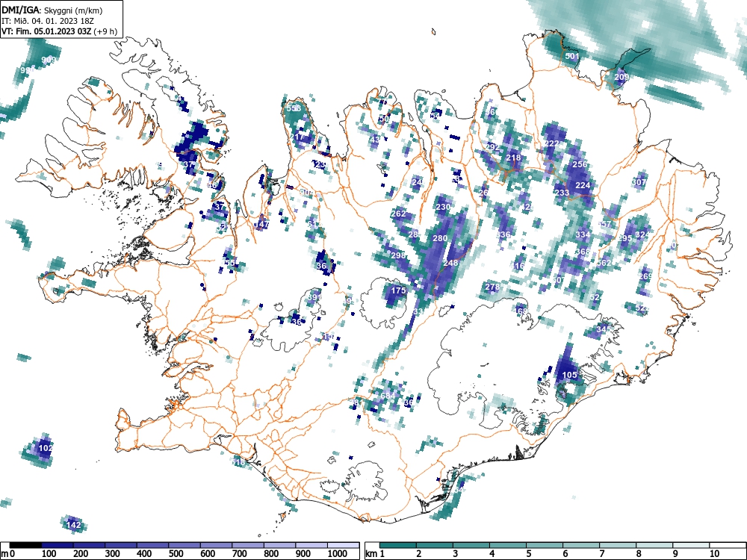Click the 292 visibility label
The width and height of the screenshot is (747, 560).
coord(492,146)
